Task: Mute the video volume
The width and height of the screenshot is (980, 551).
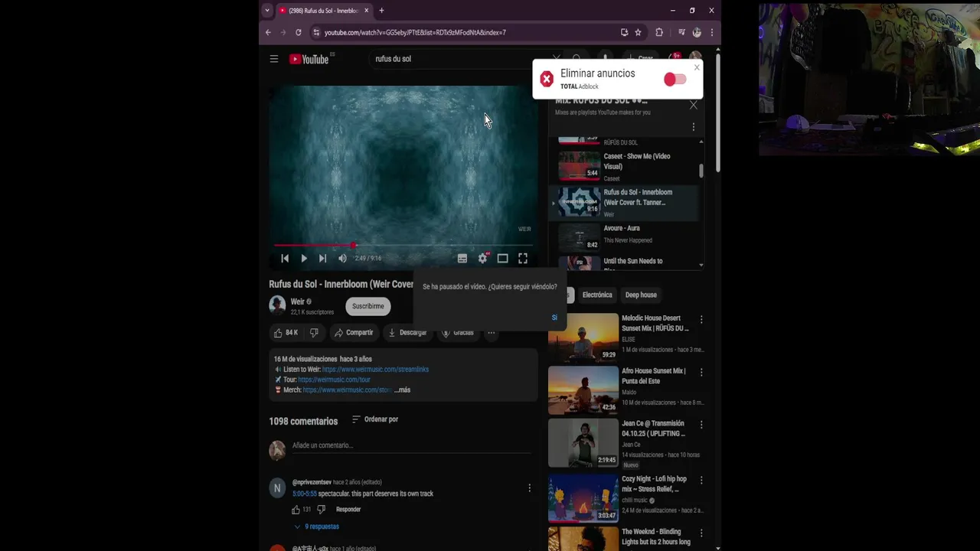Action: tap(342, 259)
